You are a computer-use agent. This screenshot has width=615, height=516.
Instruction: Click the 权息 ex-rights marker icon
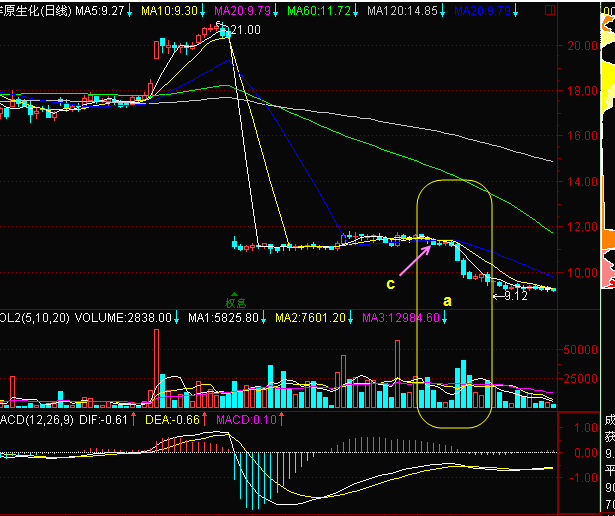234,297
